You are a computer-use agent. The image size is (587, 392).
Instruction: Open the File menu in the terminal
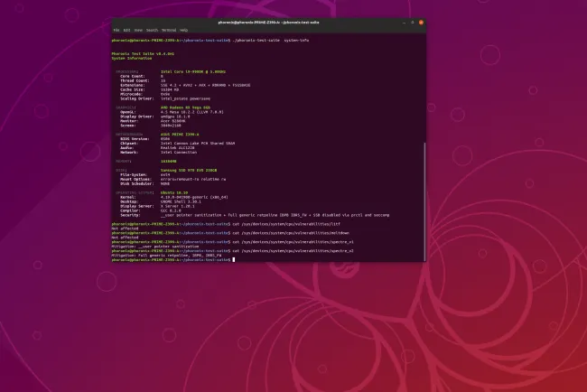(116, 30)
